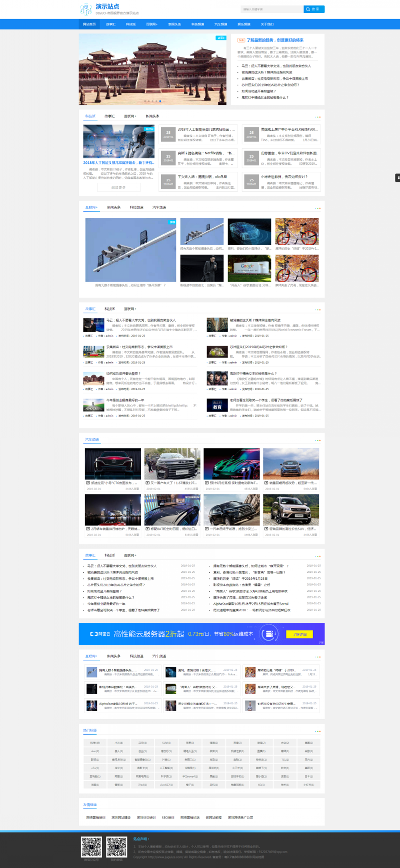Image resolution: width=400 pixels, height=868 pixels.
Task: Open article 今年是创业翻身最好的一年 with thumbnail
Action: point(125,400)
